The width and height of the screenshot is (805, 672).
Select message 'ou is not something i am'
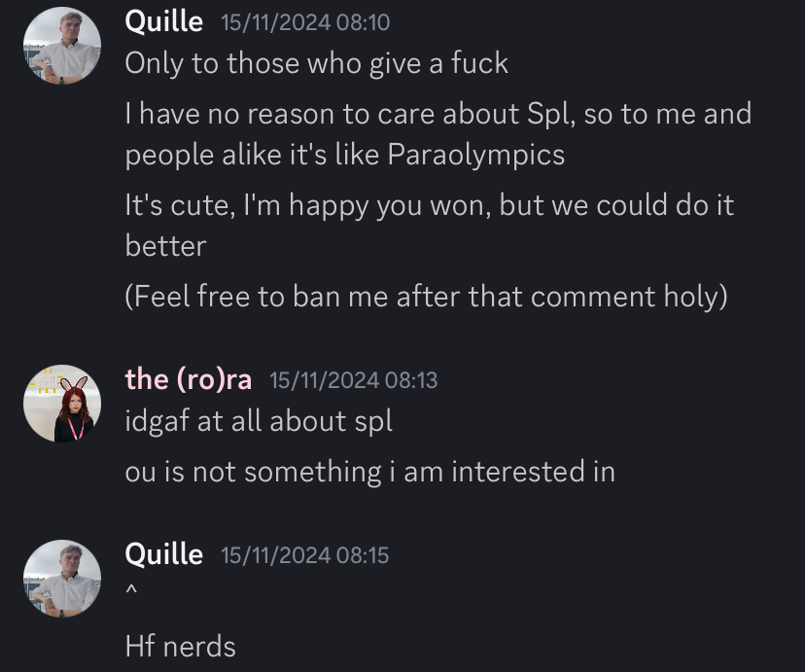pyautogui.click(x=370, y=472)
